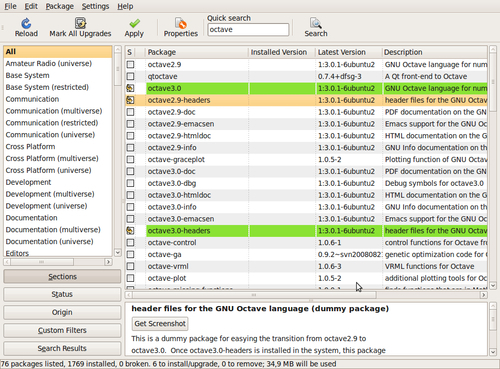The height and width of the screenshot is (369, 500).
Task: Mark the octave-vrml checkbox
Action: pos(130,266)
